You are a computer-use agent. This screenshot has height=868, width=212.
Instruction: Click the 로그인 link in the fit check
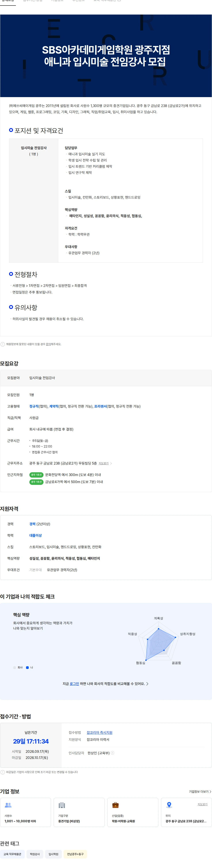74,684
